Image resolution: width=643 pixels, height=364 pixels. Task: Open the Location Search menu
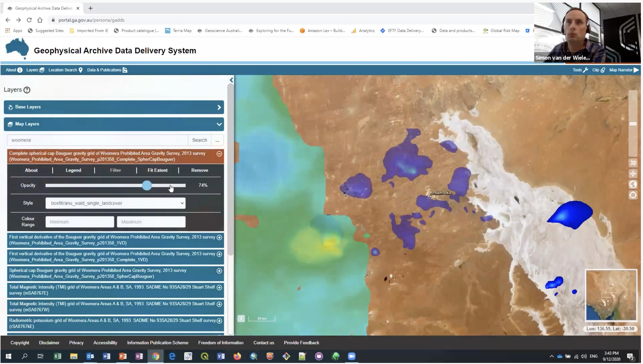coord(65,70)
